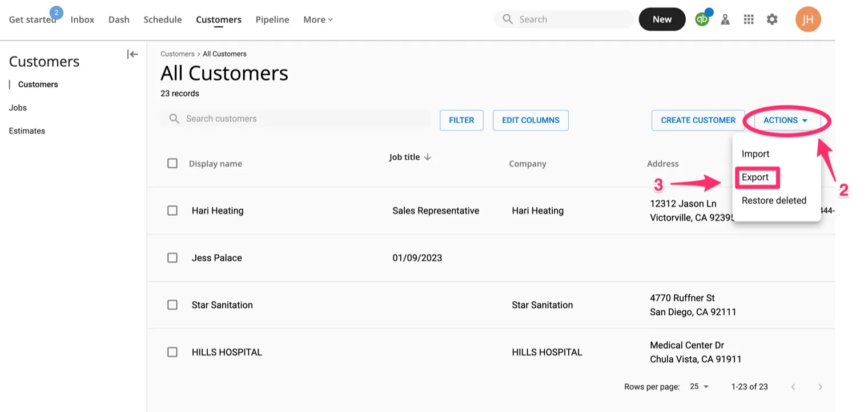Click the Sales Representative job title cell

point(436,211)
